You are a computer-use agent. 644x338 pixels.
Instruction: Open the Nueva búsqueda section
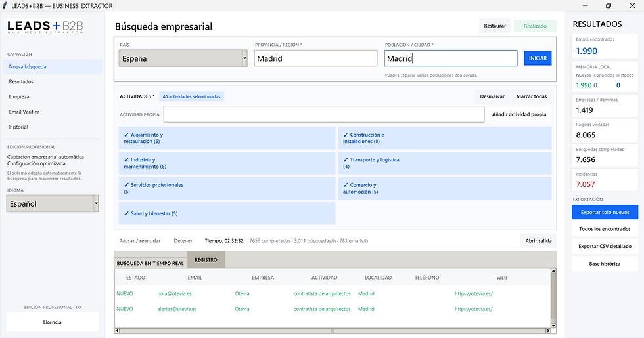pyautogui.click(x=53, y=66)
